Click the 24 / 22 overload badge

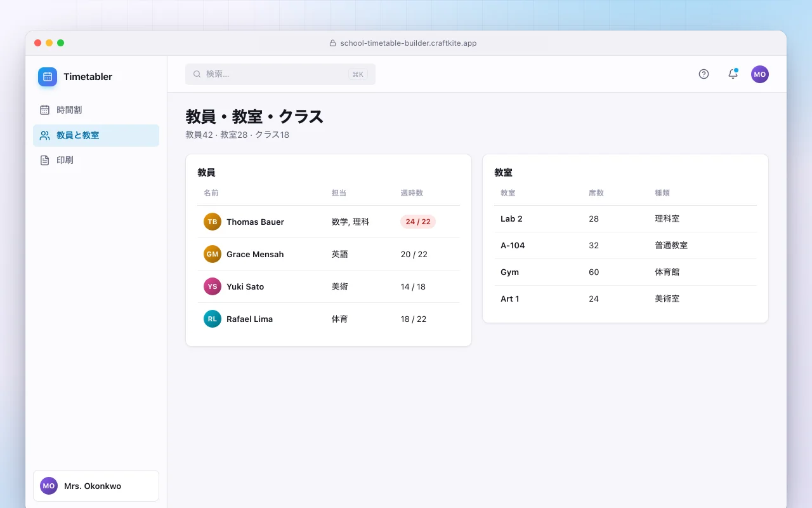coord(418,222)
